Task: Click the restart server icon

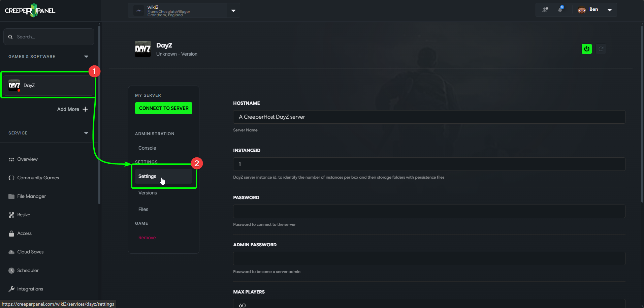Action: click(x=601, y=49)
